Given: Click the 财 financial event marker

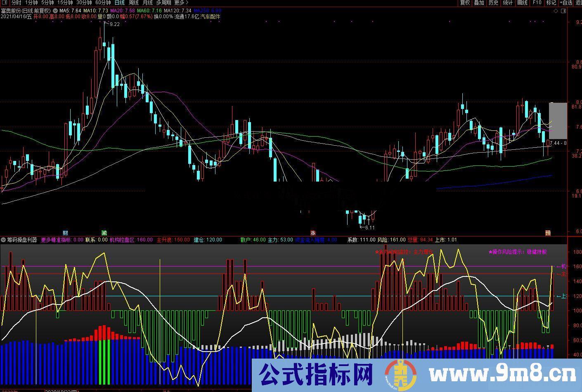Looking at the screenshot, I should (65, 233).
